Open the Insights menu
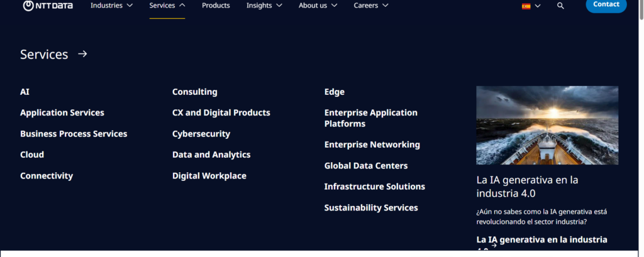The width and height of the screenshot is (644, 257). click(259, 6)
